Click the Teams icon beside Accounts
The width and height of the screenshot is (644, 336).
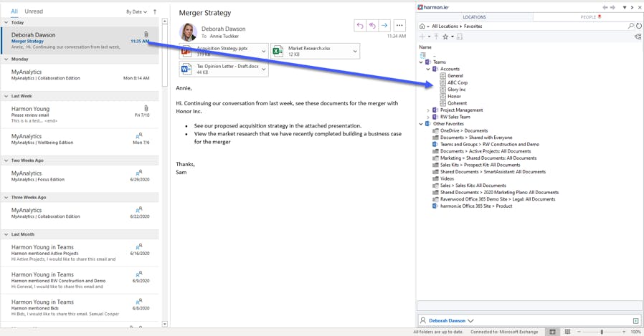[435, 69]
